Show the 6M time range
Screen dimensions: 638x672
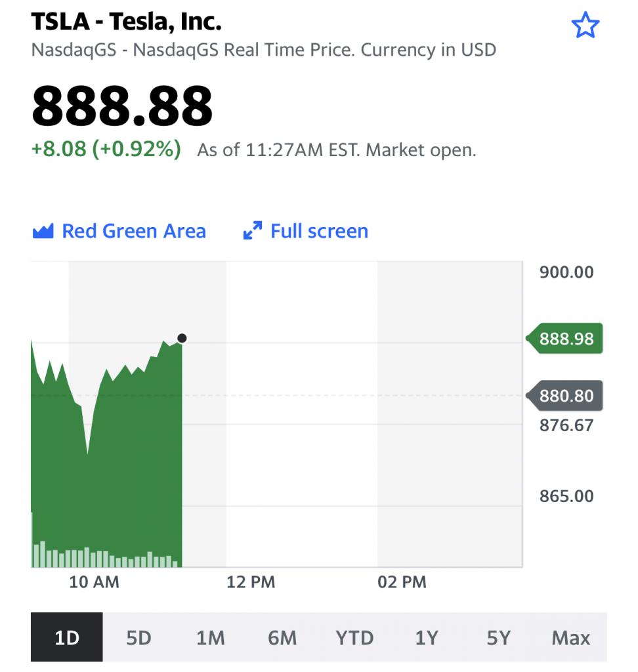click(282, 637)
